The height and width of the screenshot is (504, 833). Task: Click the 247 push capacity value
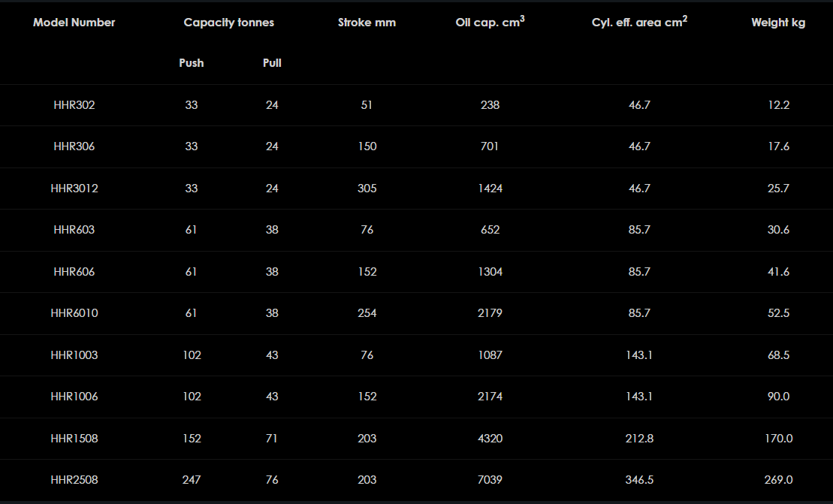(192, 480)
